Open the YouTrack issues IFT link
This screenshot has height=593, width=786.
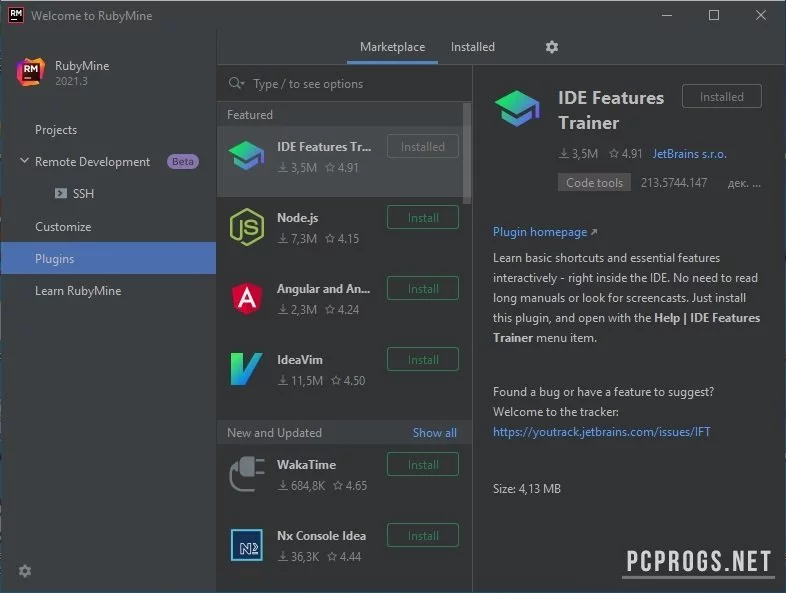coord(602,432)
